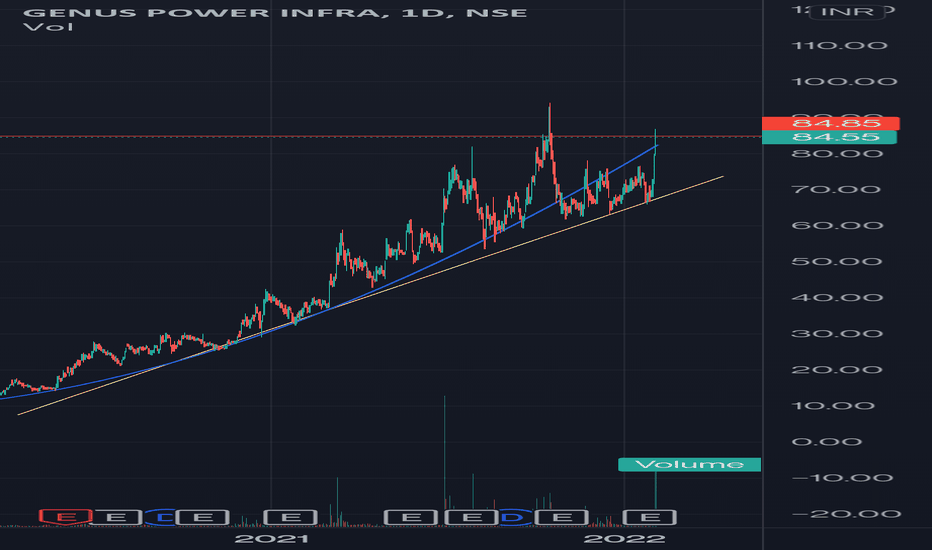Click the 20.00 price axis label
This screenshot has width=932, height=550.
click(x=837, y=370)
